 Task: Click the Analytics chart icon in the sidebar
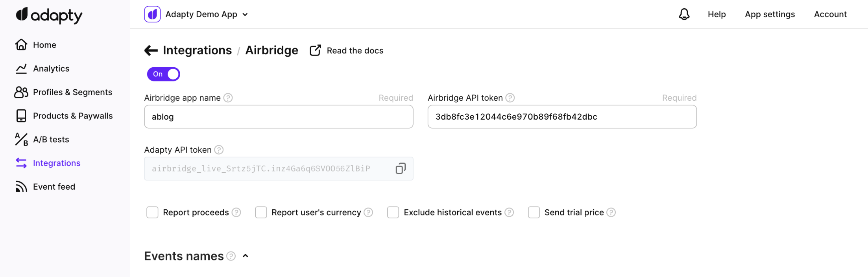(21, 68)
